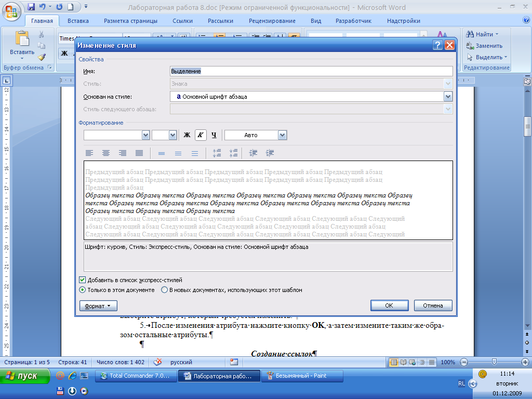Select 'В новых документах' template option

tap(164, 290)
